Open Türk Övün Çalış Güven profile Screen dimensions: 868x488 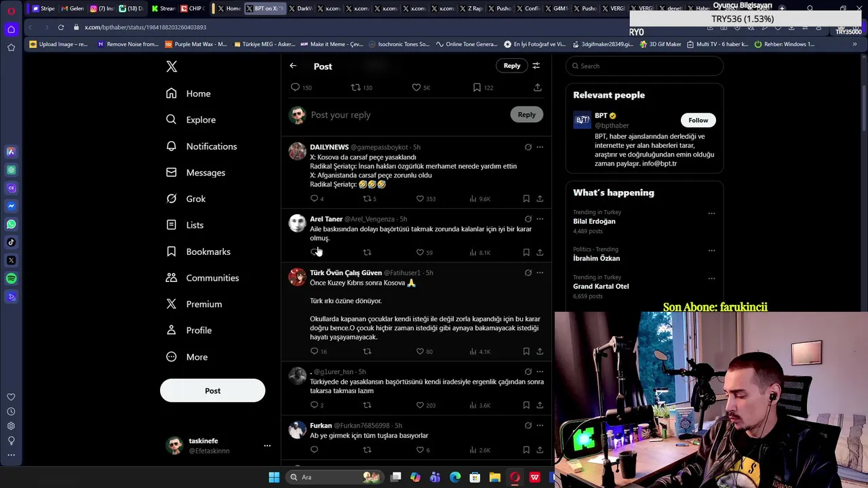[346, 272]
